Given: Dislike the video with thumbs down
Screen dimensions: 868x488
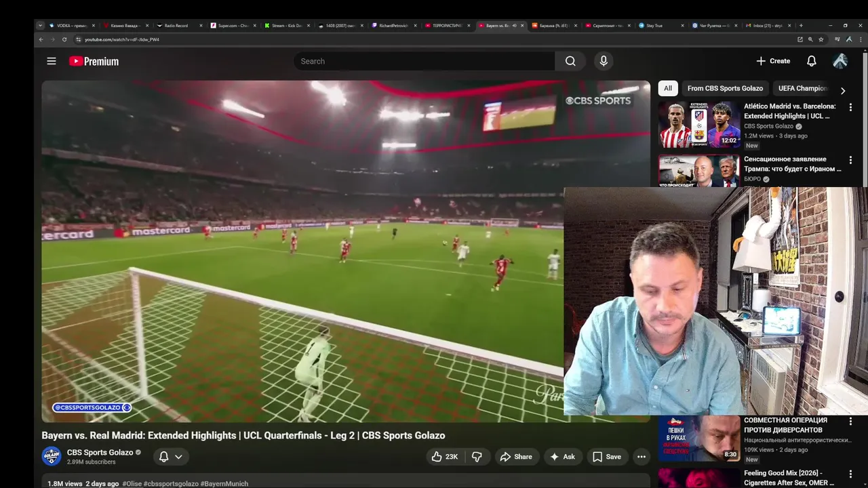Looking at the screenshot, I should tap(477, 457).
